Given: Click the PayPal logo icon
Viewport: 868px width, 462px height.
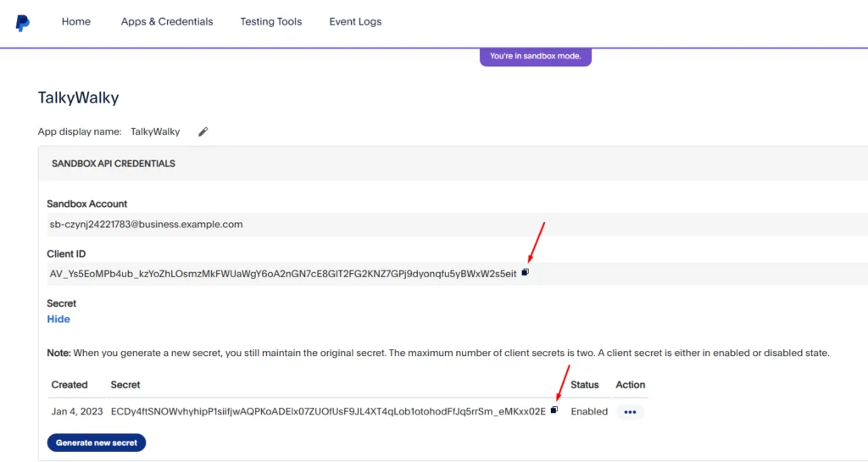Looking at the screenshot, I should [22, 23].
